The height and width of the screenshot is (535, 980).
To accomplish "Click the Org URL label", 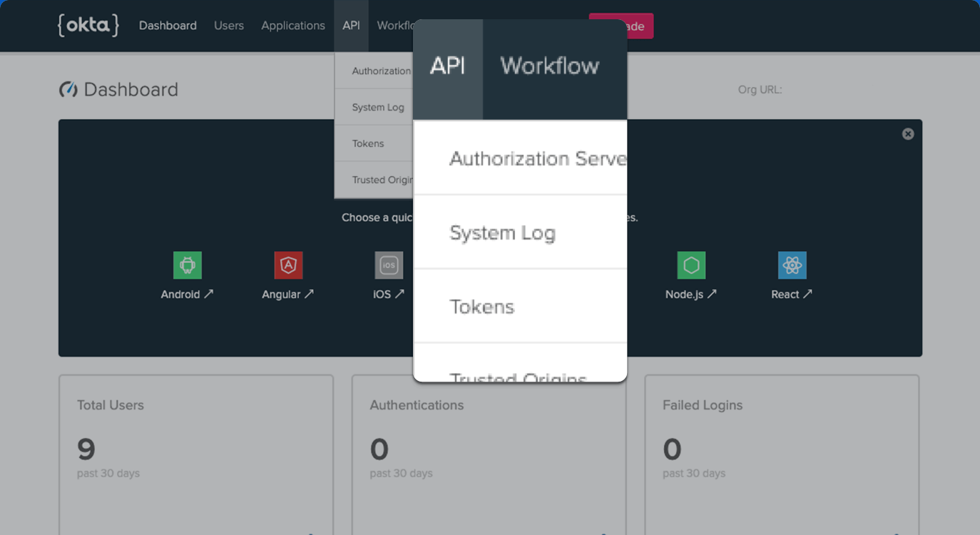I will [760, 90].
